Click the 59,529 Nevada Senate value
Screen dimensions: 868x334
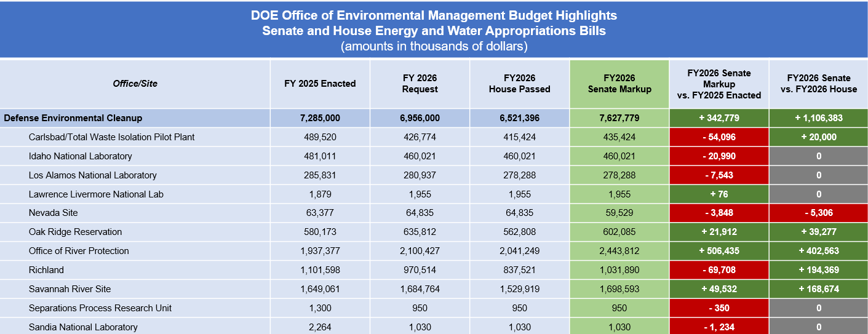coord(619,213)
